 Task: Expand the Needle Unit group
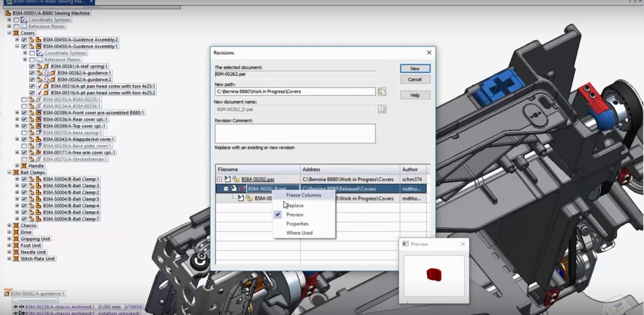point(9,252)
